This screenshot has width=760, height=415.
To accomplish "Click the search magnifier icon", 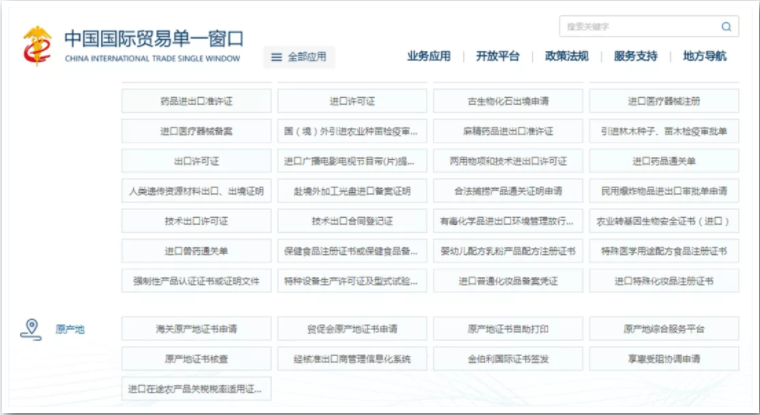I will (x=726, y=26).
